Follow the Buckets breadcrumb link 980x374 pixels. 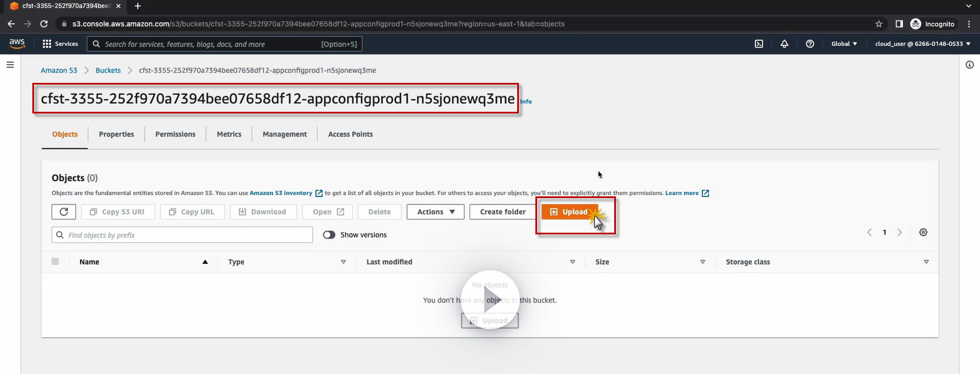click(108, 70)
